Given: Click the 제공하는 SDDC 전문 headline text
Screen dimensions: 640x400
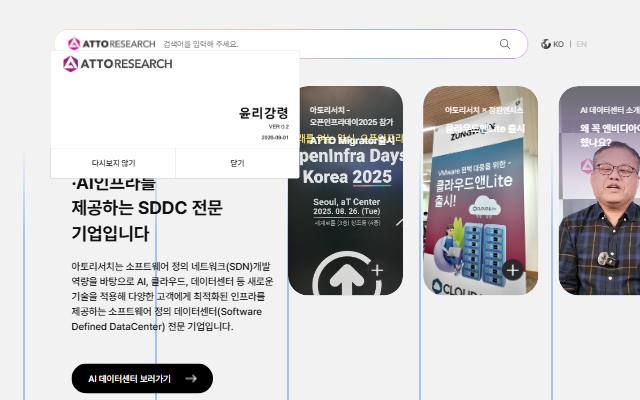Looking at the screenshot, I should click(x=147, y=208).
